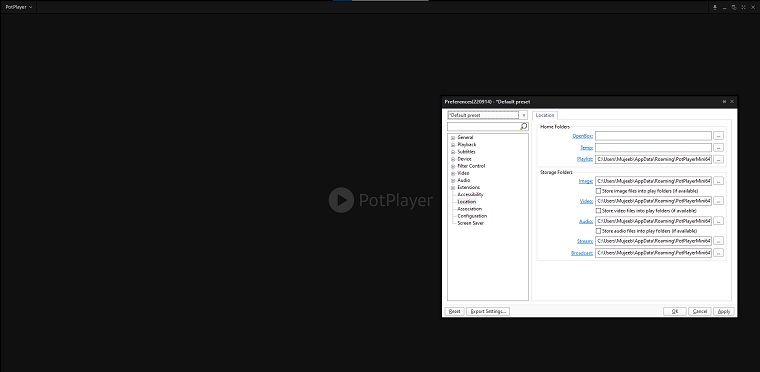
Task: Expand the Device tree node
Action: (x=453, y=159)
